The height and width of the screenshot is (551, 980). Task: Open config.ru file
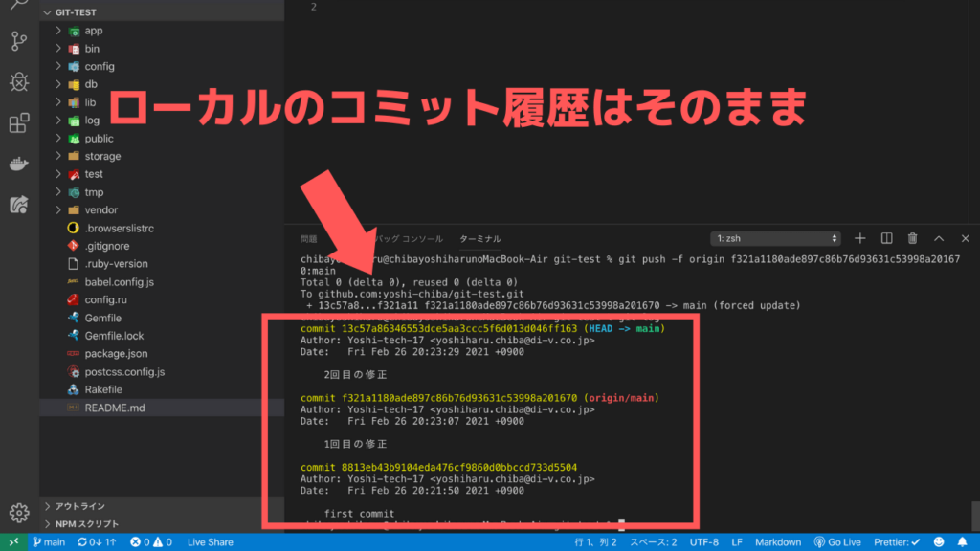pos(161,299)
